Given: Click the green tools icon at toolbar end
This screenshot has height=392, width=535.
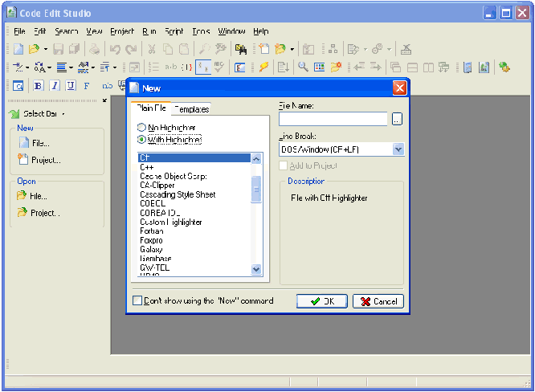Looking at the screenshot, I should (x=504, y=67).
